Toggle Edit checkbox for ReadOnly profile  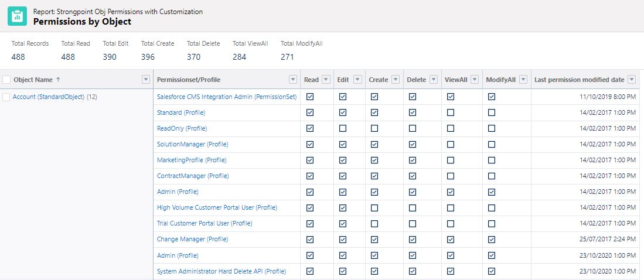343,128
